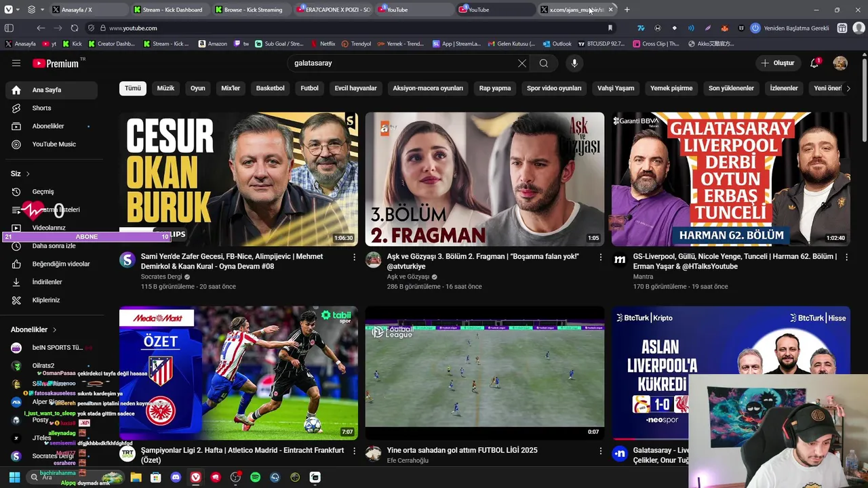Select the Evcil hayvanlar chip
Image resolution: width=868 pixels, height=488 pixels.
(x=355, y=88)
